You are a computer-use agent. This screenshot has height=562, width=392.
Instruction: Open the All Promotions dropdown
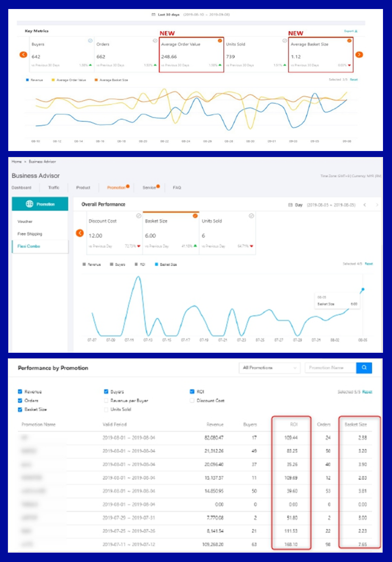pos(269,367)
